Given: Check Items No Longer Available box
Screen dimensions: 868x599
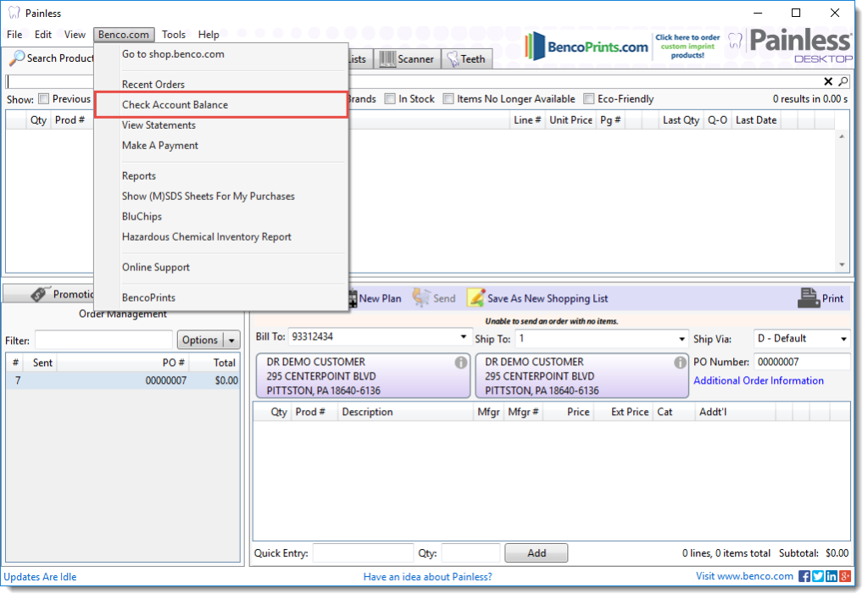Looking at the screenshot, I should pos(448,98).
